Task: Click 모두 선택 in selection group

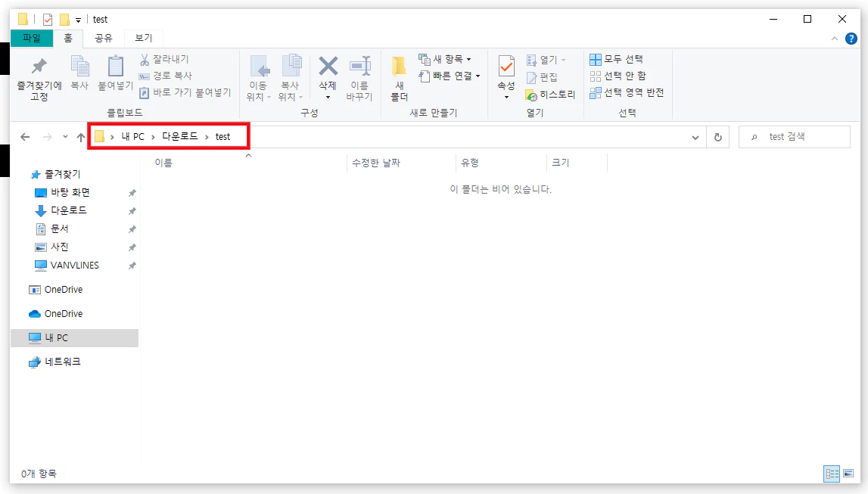Action: click(x=616, y=59)
